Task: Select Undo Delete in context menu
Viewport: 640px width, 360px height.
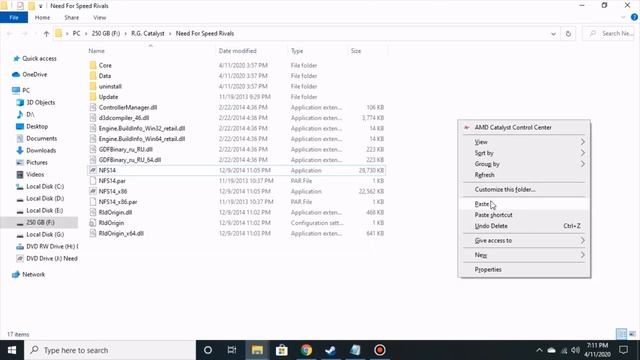Action: [524, 226]
